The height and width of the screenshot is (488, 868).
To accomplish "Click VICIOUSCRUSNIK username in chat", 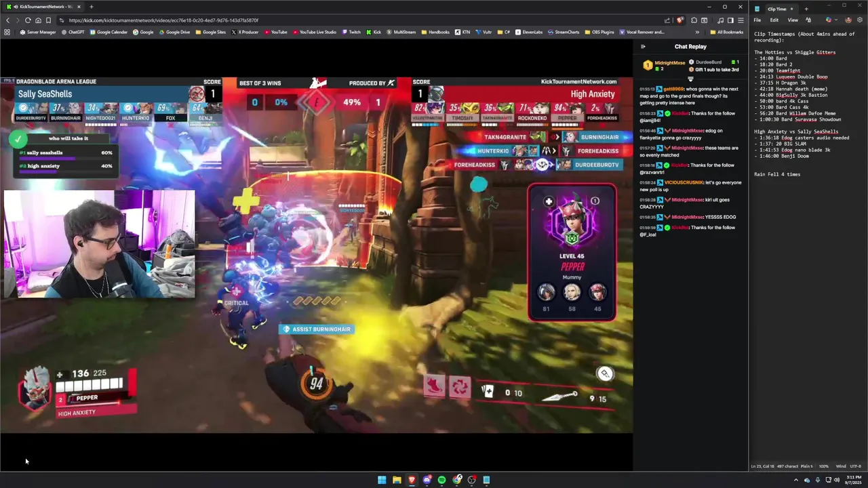I will click(684, 182).
